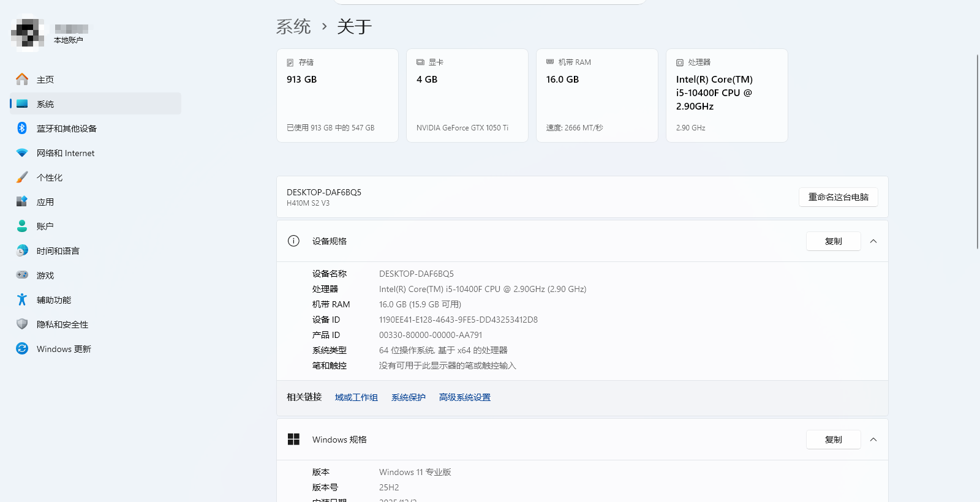
Task: Click the 本地账户 account label
Action: pos(69,40)
